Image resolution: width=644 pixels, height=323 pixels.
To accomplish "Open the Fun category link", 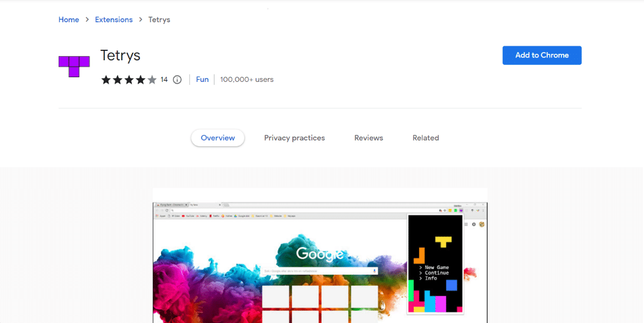I will click(202, 80).
